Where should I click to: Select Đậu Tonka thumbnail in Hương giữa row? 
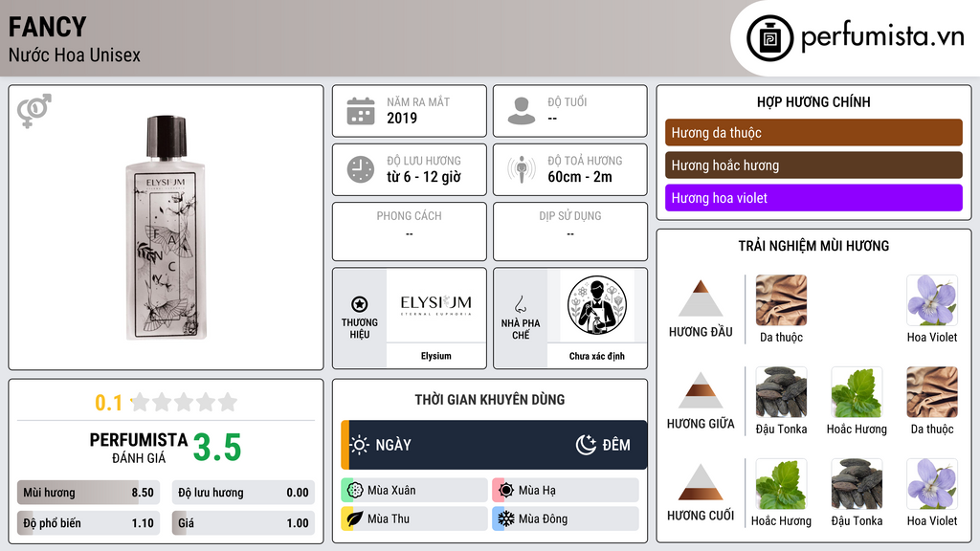point(781,392)
